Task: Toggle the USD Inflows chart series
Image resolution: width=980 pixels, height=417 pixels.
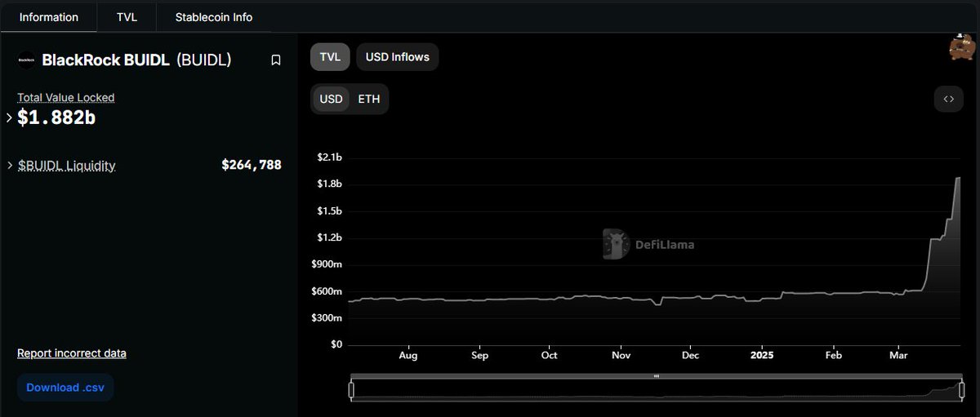Action: pos(398,57)
